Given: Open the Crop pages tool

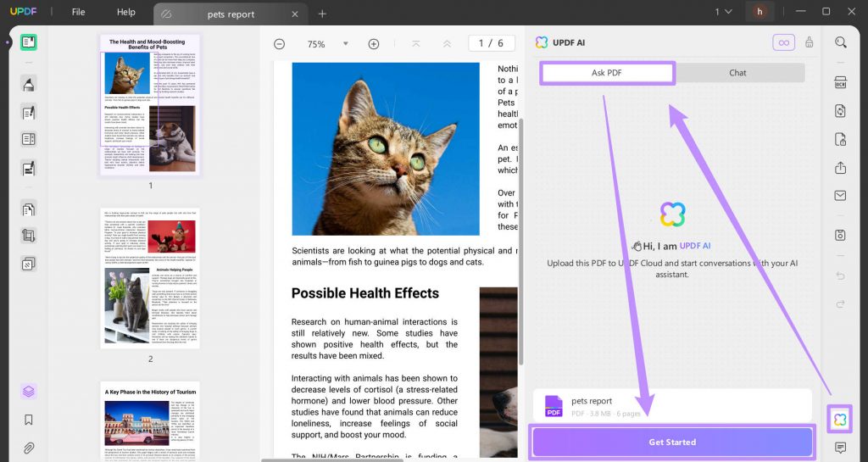Looking at the screenshot, I should [x=29, y=236].
